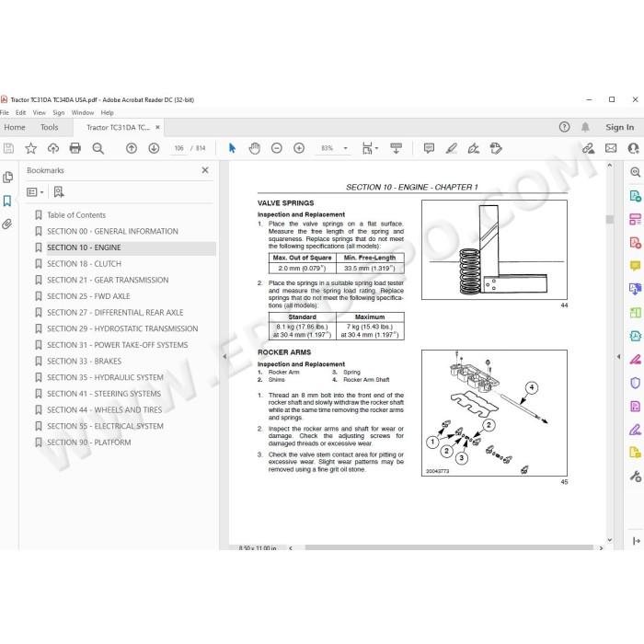
Task: Open the Page Thumbnails panel icon
Action: tap(7, 178)
